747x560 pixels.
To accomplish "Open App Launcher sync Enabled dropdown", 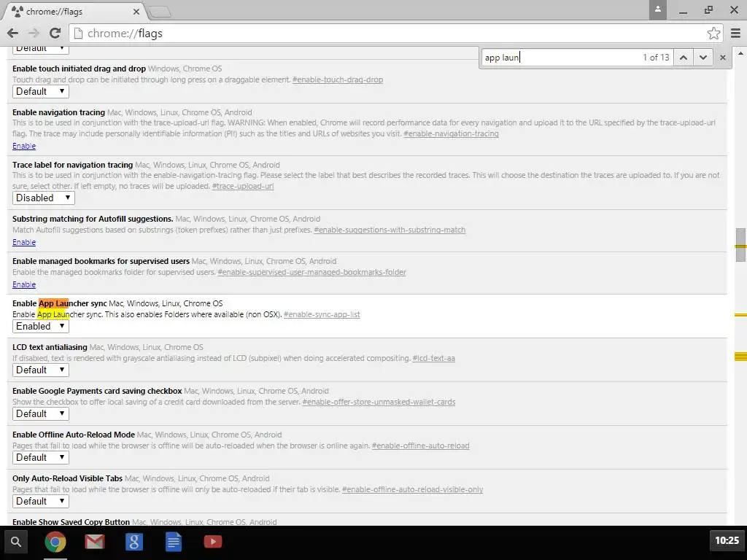I will (41, 326).
